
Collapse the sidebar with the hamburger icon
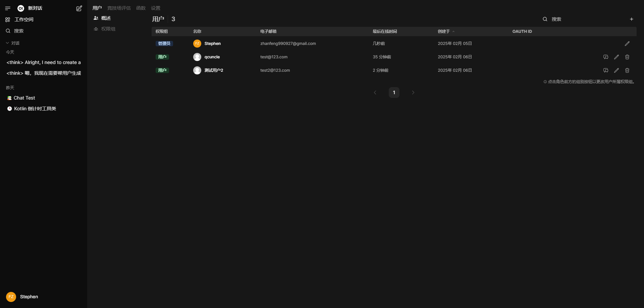coord(8,8)
